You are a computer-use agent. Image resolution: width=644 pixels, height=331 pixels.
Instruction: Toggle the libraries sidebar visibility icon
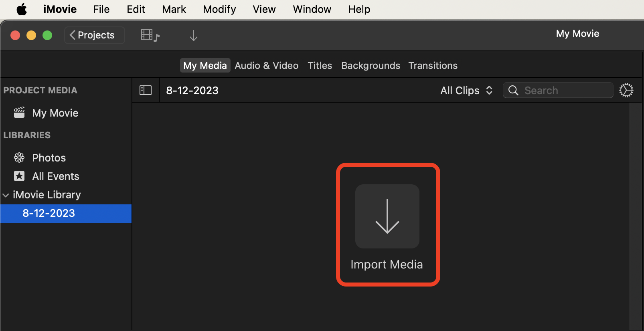(146, 90)
